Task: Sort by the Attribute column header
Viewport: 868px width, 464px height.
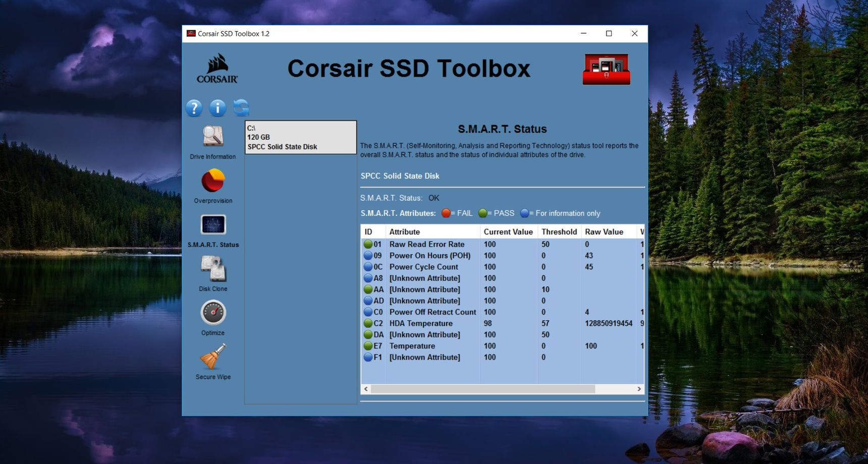Action: (x=433, y=232)
